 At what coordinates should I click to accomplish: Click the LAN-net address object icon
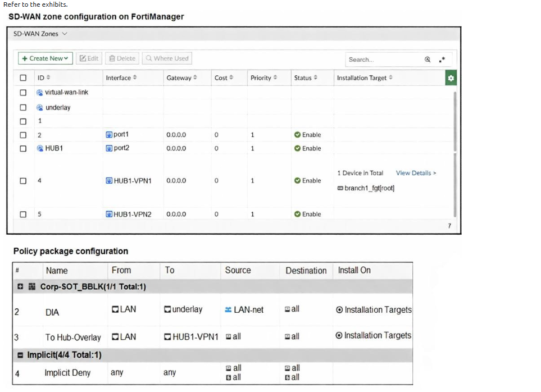click(228, 309)
